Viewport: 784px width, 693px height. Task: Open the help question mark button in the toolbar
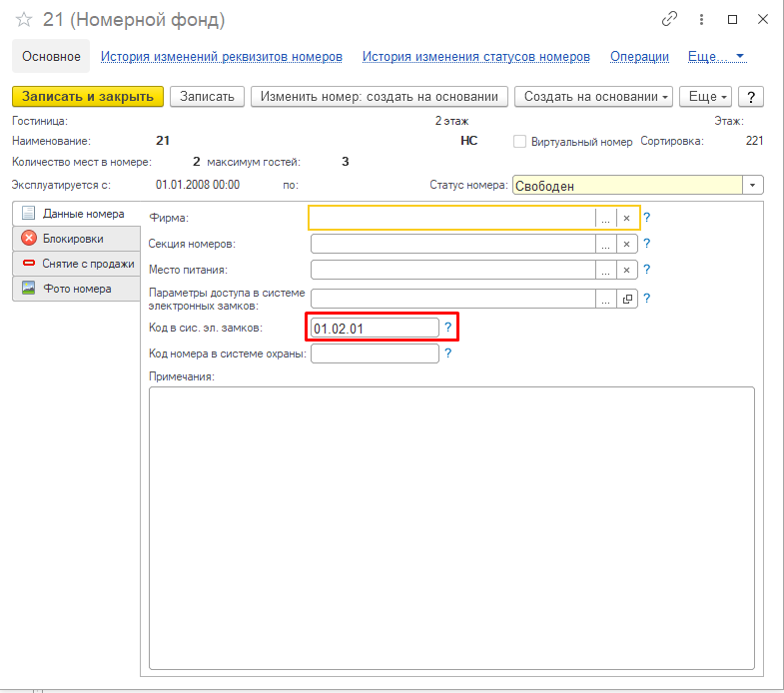click(x=750, y=97)
